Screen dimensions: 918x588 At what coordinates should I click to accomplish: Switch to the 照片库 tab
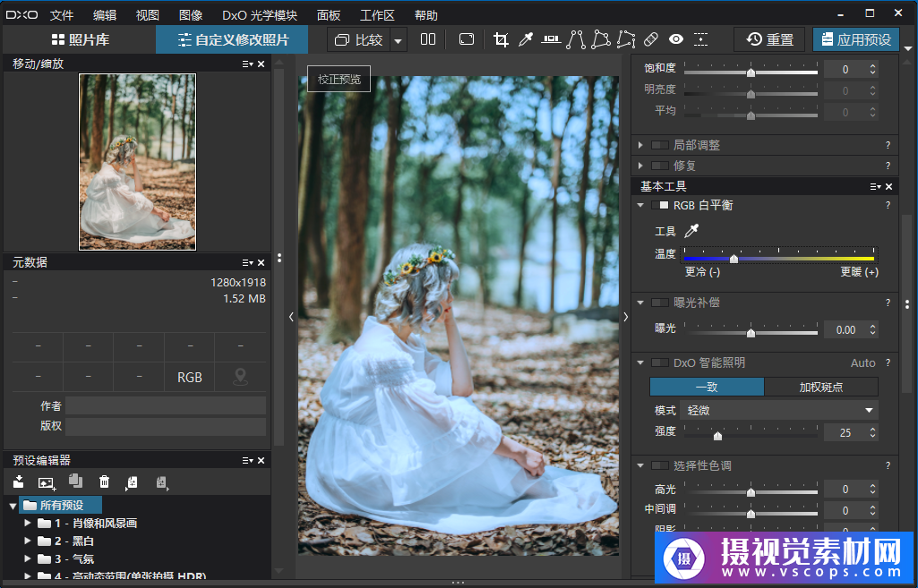coord(79,39)
